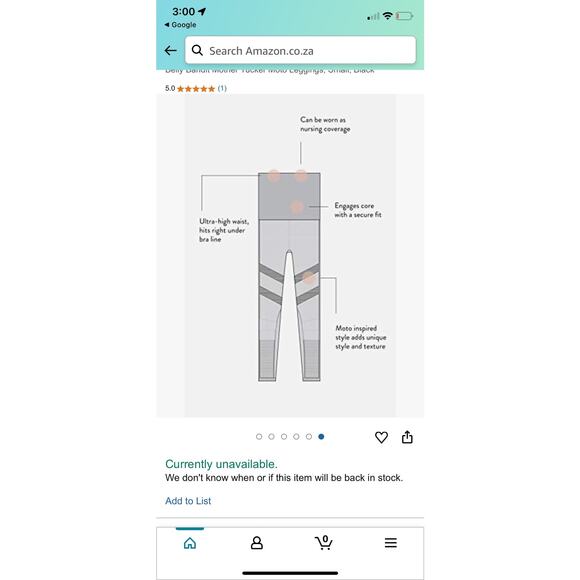The width and height of the screenshot is (580, 580).
Task: Select the third image carousel dot
Action: [284, 437]
